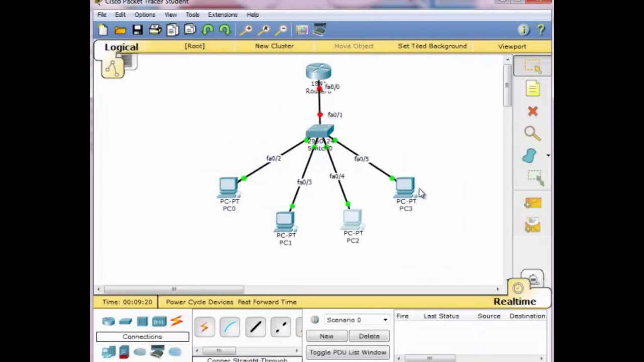
Task: Click the PC0 computer on canvas
Action: pos(228,186)
